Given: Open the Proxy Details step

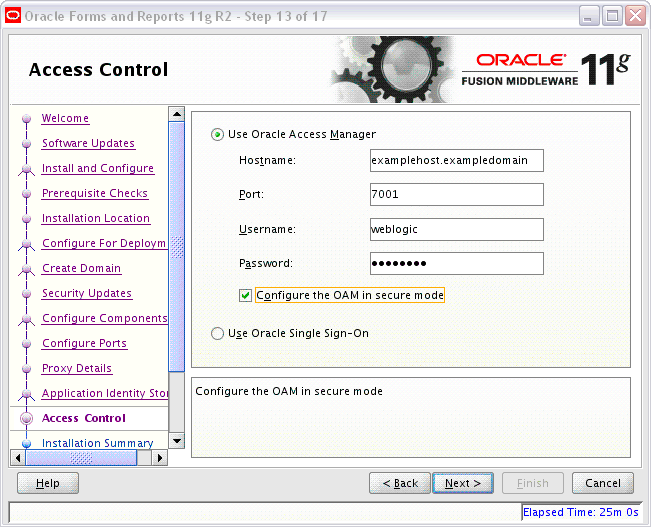Looking at the screenshot, I should pos(77,368).
